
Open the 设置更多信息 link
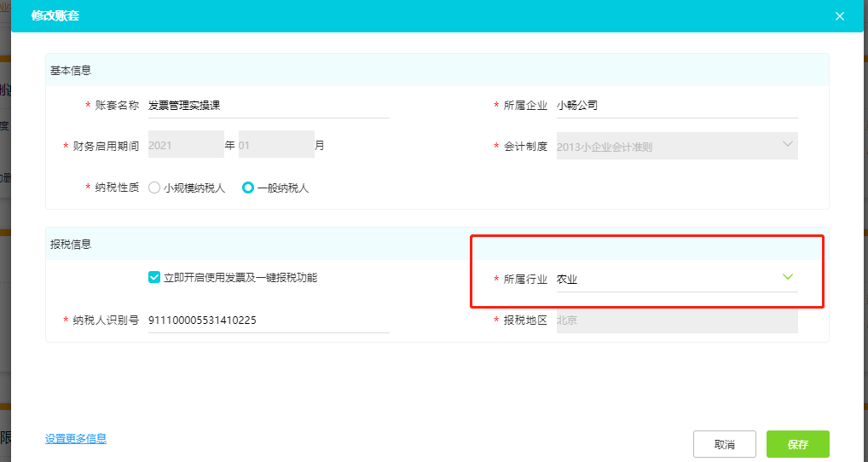[x=76, y=438]
